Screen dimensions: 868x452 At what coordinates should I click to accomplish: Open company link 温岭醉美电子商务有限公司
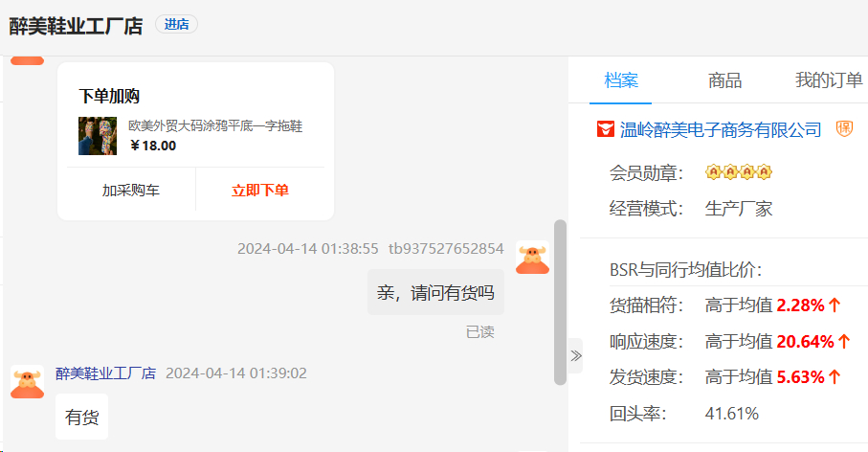click(721, 129)
